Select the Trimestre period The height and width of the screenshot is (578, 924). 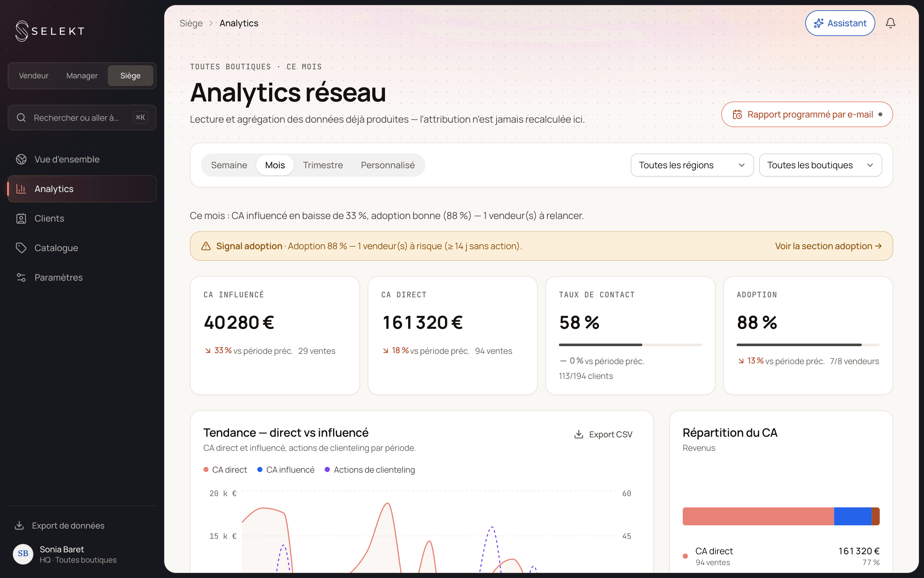coord(323,165)
